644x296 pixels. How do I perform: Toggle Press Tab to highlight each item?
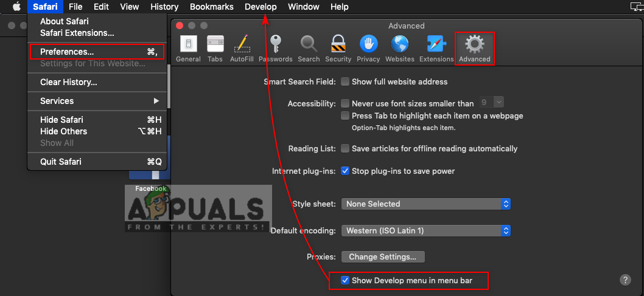pos(345,115)
